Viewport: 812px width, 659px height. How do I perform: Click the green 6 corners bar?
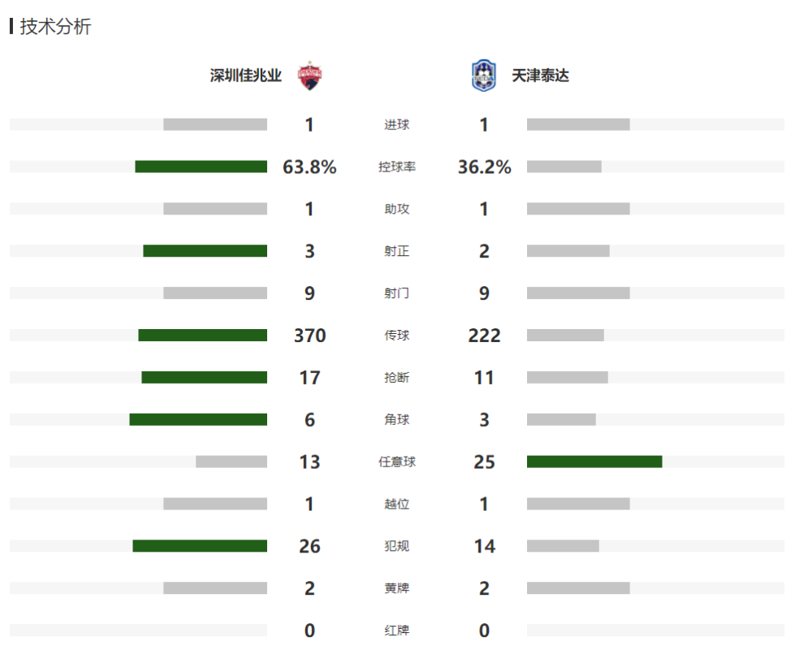tap(198, 419)
